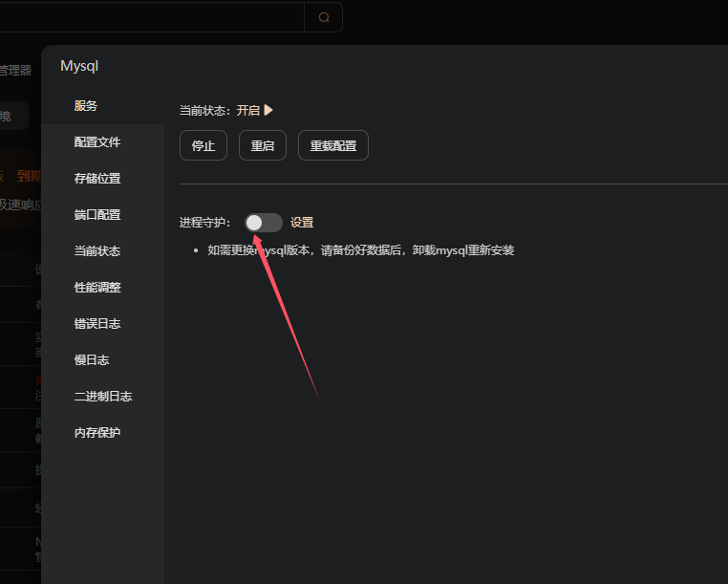This screenshot has width=728, height=584.
Task: Restart MySQL using the 重启 button
Action: pyautogui.click(x=263, y=145)
